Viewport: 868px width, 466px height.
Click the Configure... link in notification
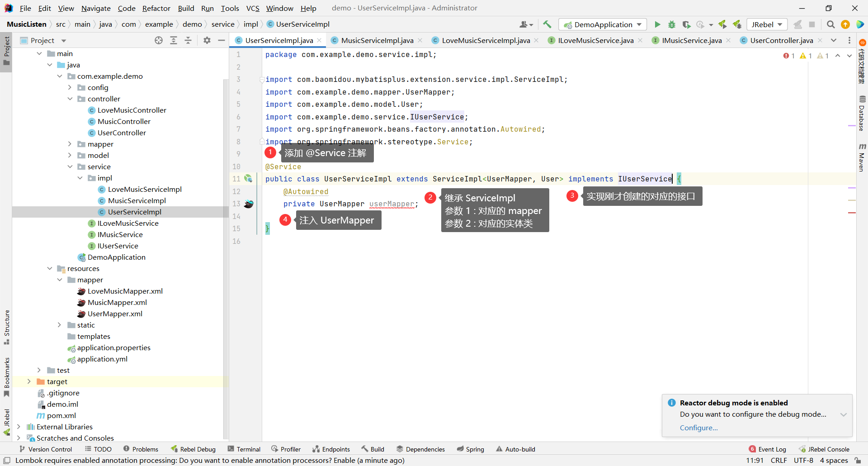(698, 428)
